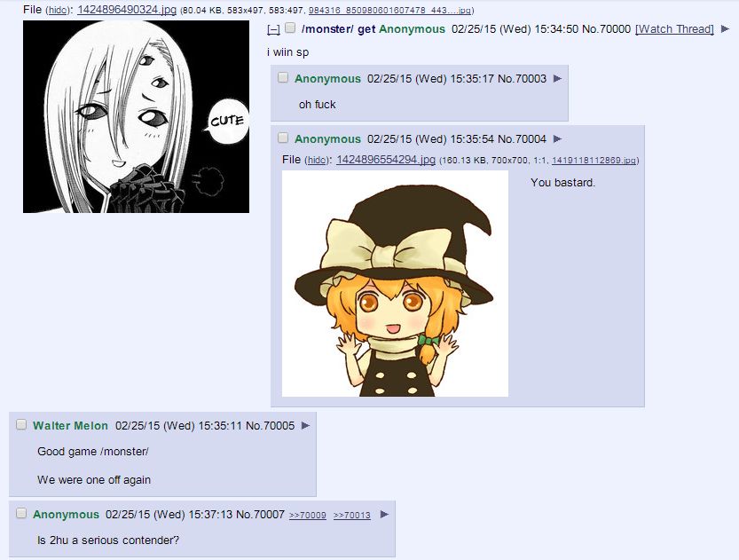Screen dimensions: 739x560
Task: Tick the checkbox on post No.70004
Action: 283,138
